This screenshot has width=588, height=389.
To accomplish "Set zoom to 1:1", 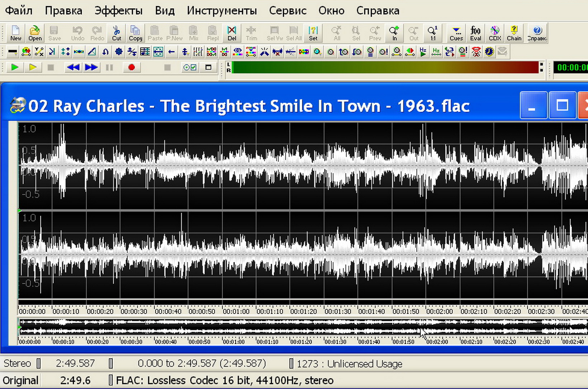I will 433,33.
